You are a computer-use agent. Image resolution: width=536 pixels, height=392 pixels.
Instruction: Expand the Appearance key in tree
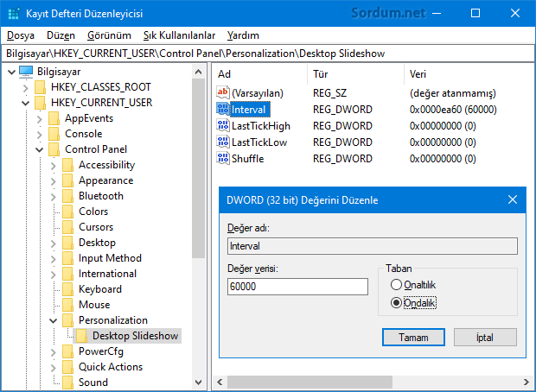coord(54,180)
